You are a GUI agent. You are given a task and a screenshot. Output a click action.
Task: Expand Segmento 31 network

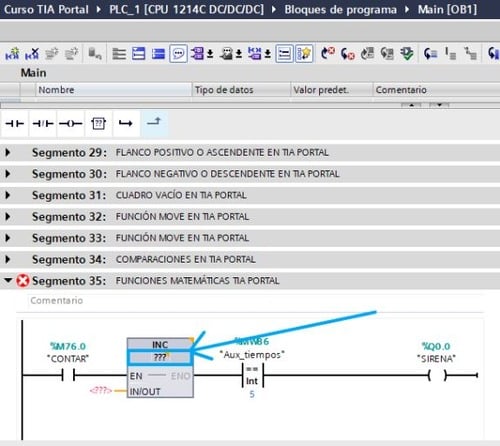coord(8,195)
